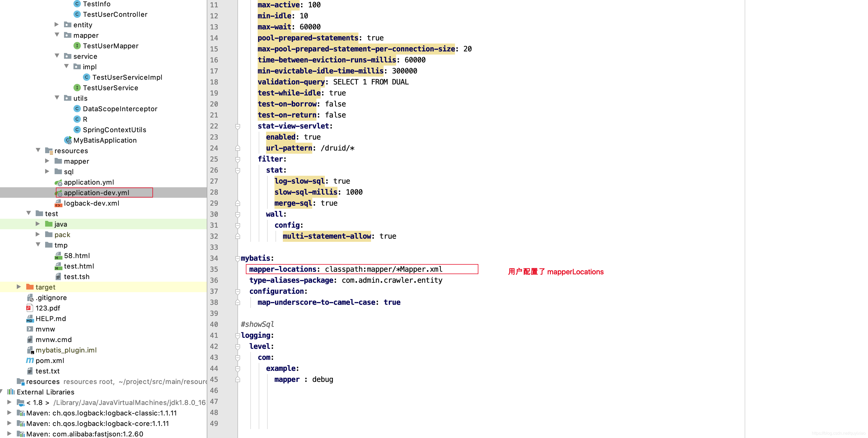The width and height of the screenshot is (868, 438).
Task: Fold the stat block on line 26
Action: coord(237,170)
